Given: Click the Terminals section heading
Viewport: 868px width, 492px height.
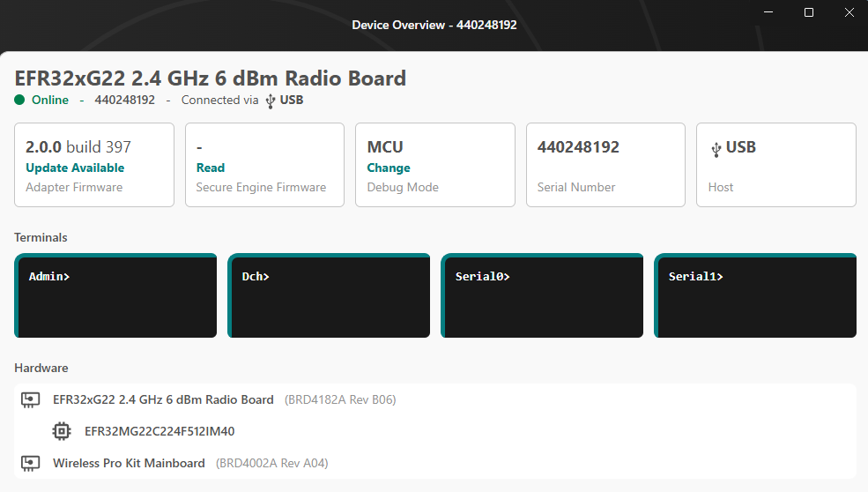Looking at the screenshot, I should [41, 238].
